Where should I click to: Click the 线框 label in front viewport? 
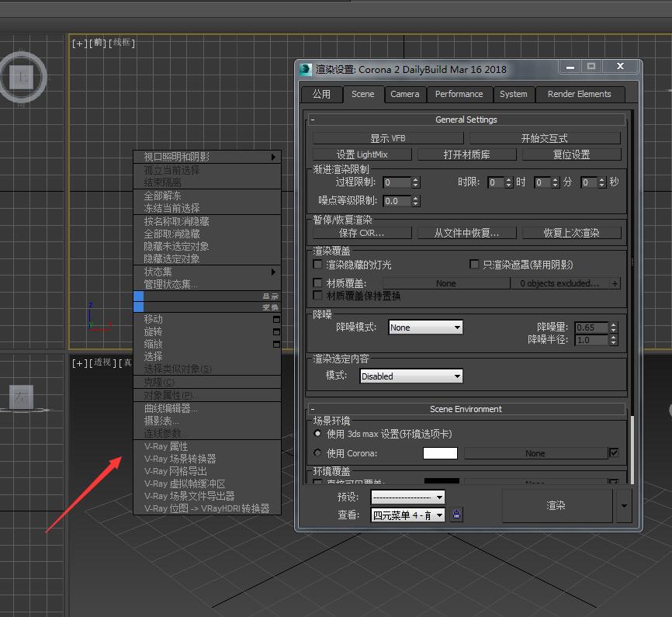pyautogui.click(x=122, y=43)
